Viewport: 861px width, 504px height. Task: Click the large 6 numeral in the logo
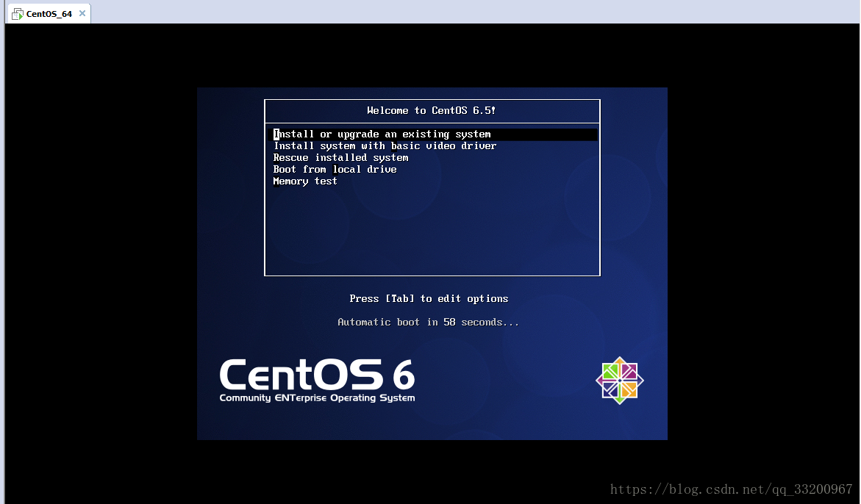click(x=404, y=375)
